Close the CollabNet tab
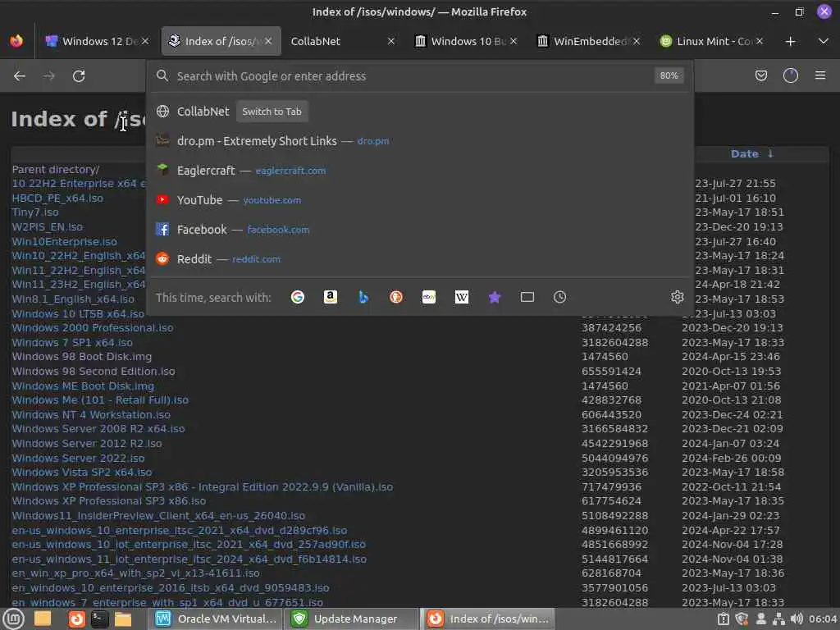Viewport: 840px width, 630px height. click(x=391, y=41)
